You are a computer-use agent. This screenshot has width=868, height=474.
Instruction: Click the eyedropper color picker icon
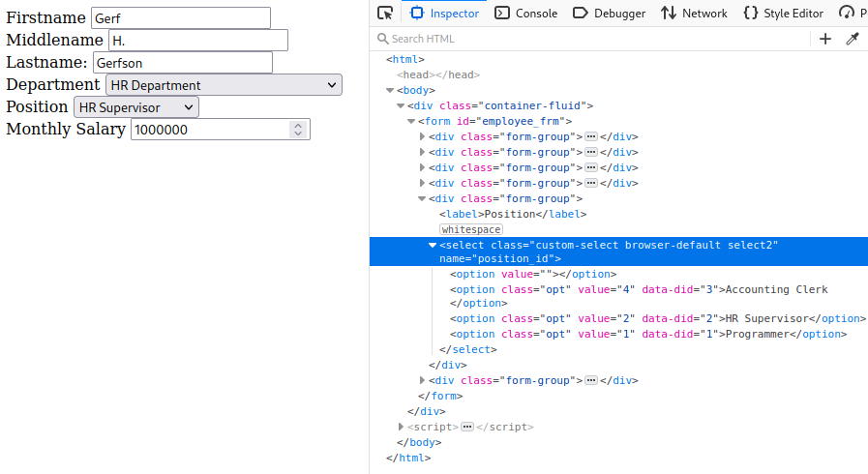click(853, 39)
